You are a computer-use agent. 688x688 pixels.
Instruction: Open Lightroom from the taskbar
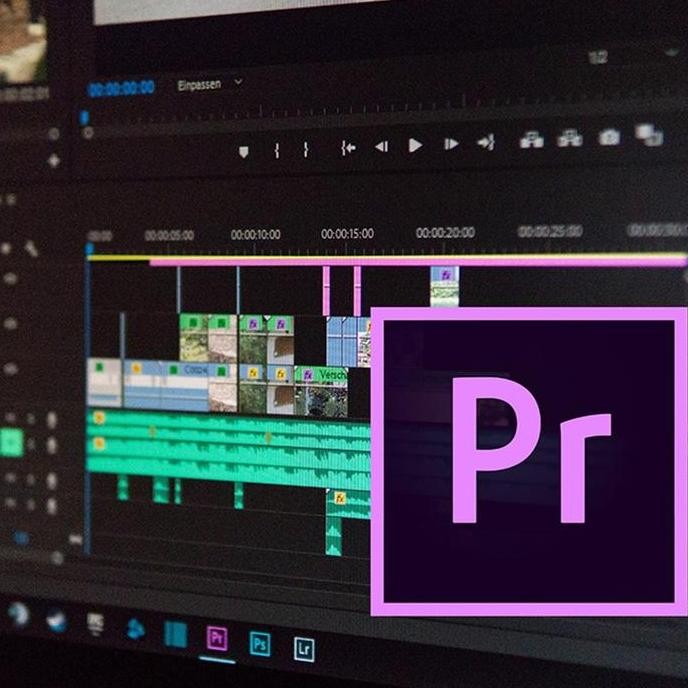coord(304,649)
